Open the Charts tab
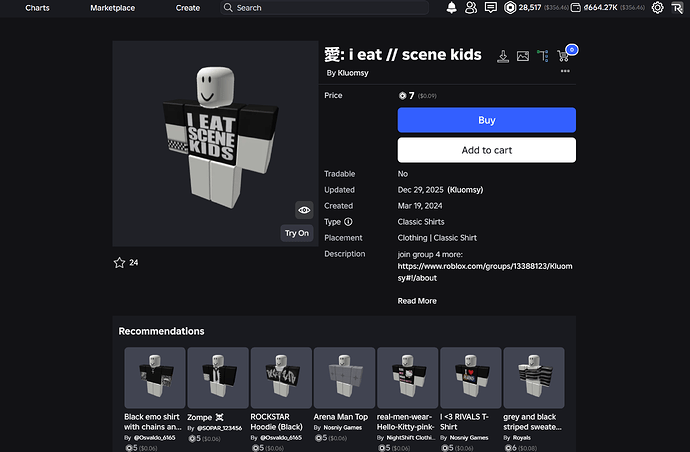This screenshot has width=690, height=452. point(37,7)
